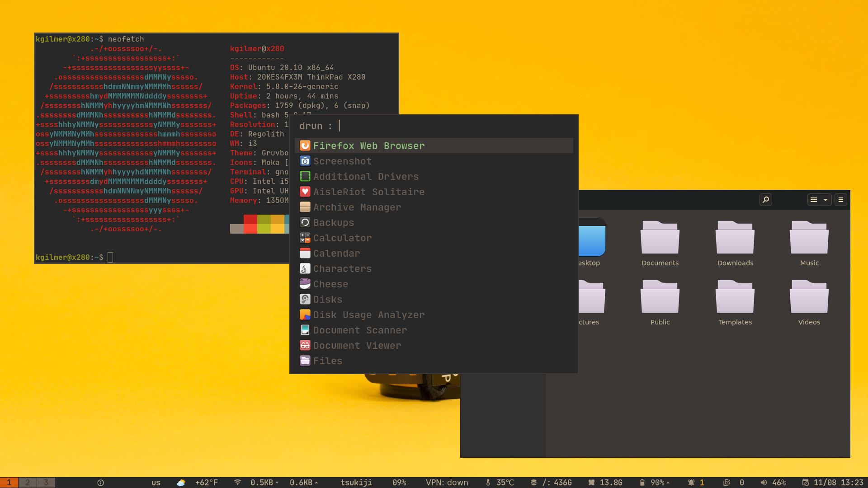Click the notification bell indicator
The height and width of the screenshot is (488, 868).
pyautogui.click(x=696, y=483)
